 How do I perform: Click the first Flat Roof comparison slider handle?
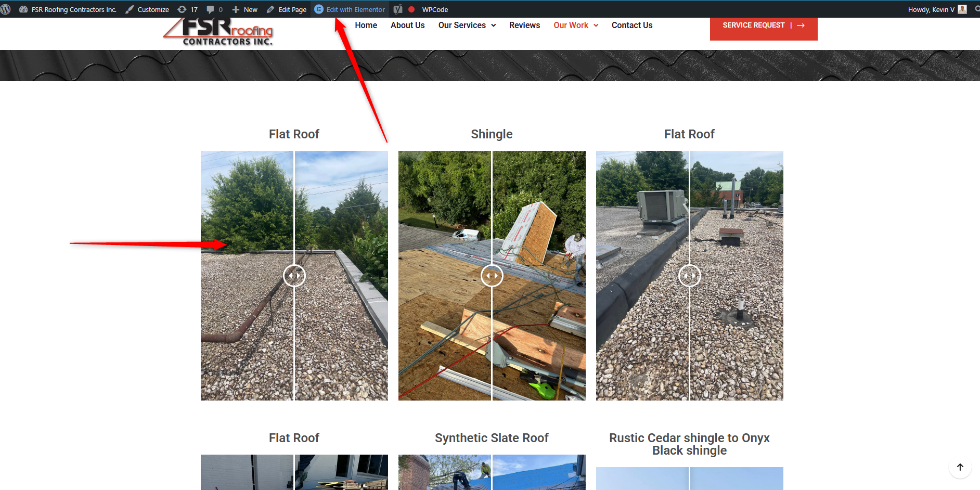pos(294,276)
